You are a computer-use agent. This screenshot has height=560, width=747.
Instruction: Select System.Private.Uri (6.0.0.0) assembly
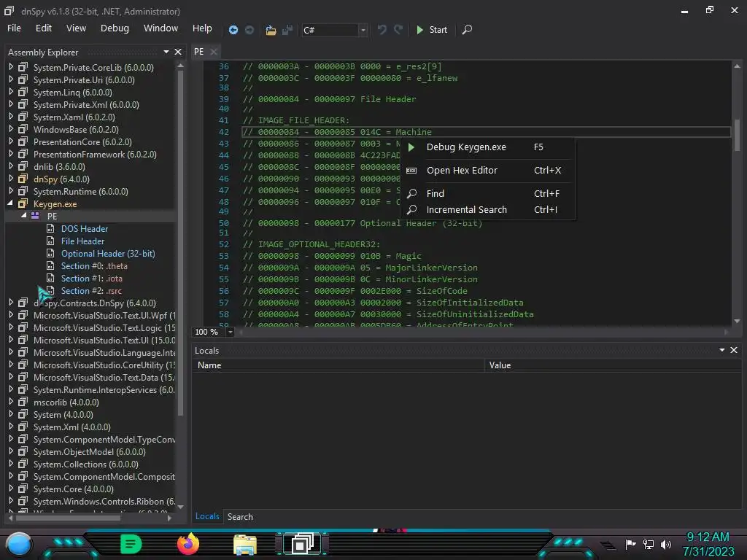tap(84, 80)
